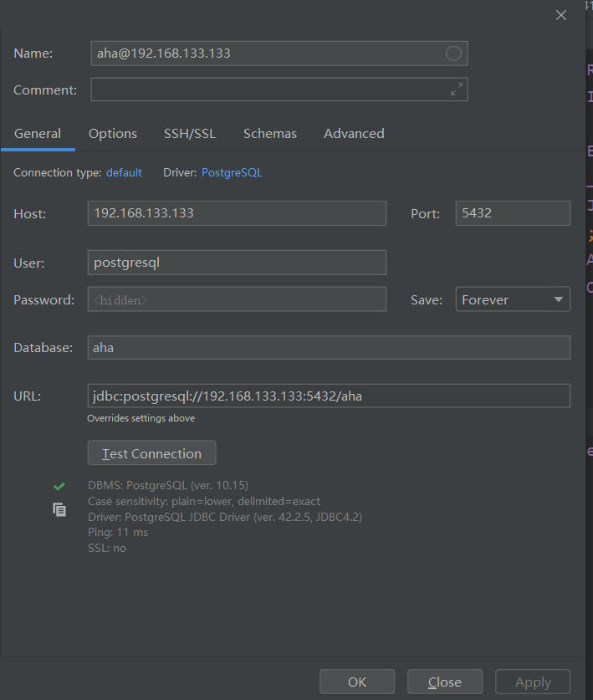Click the 'DBMS: PostgreSQL (ver. 10.15)' line
The height and width of the screenshot is (700, 593).
coord(168,485)
